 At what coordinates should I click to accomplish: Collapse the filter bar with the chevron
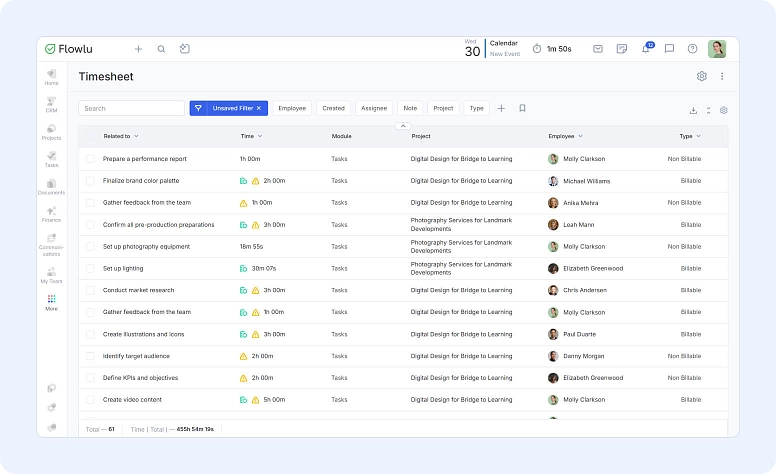coord(403,126)
